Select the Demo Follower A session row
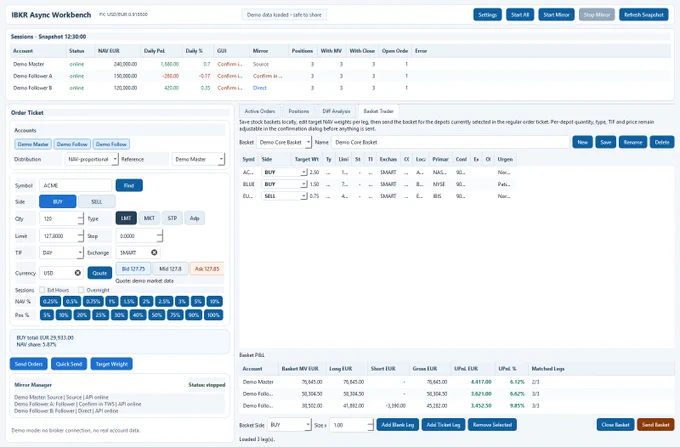 point(340,76)
